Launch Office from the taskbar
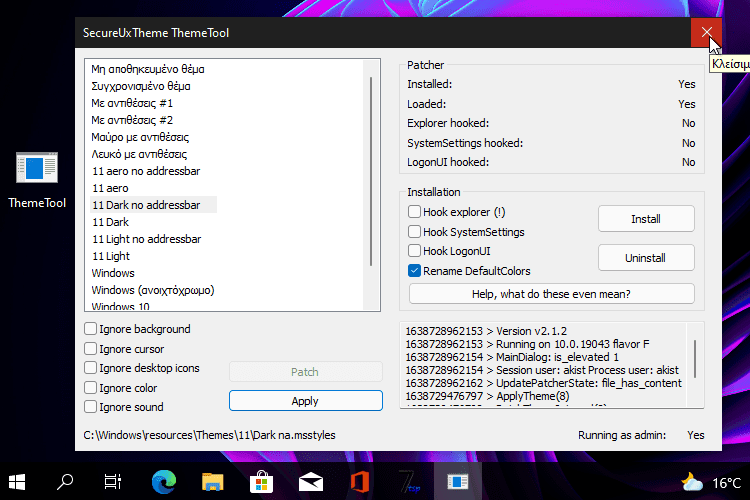This screenshot has width=750, height=500. 360,482
